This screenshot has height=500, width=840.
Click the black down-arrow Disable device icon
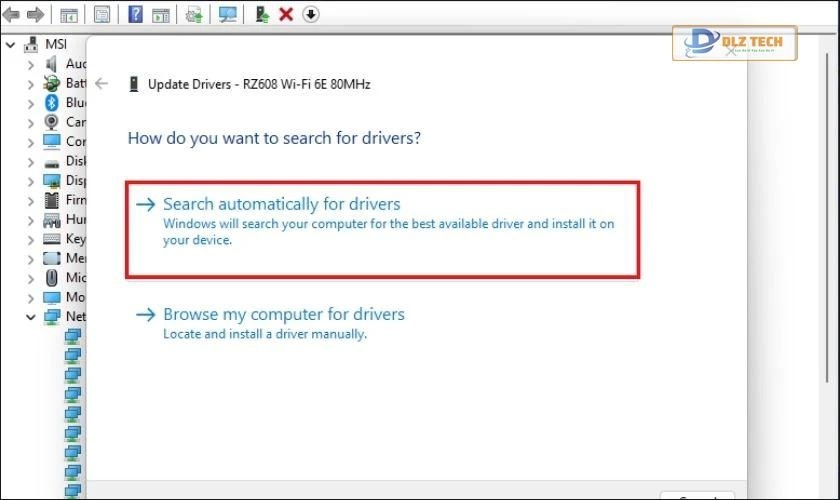pyautogui.click(x=311, y=14)
